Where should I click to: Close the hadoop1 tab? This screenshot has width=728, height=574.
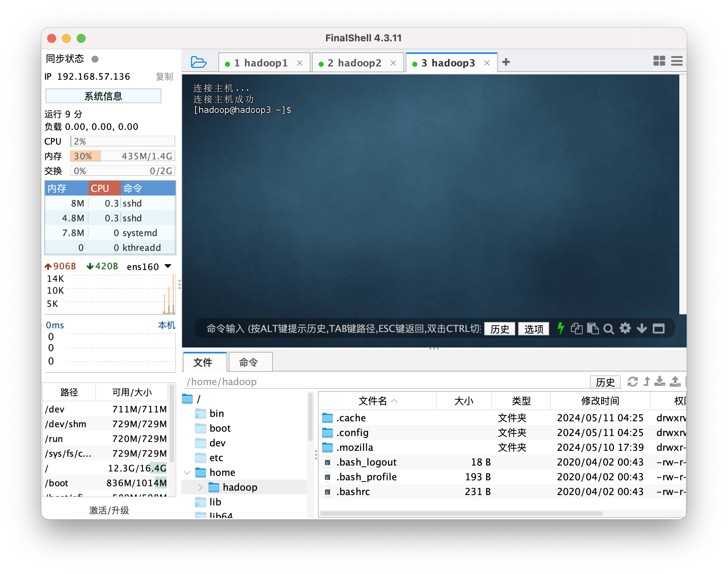(300, 63)
